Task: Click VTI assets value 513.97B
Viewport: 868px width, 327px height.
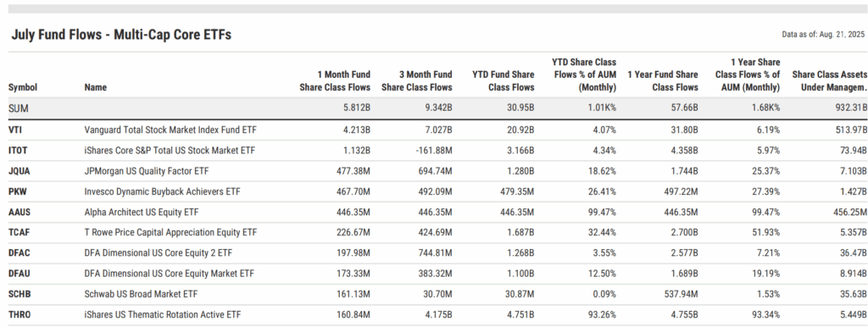Action: [x=851, y=130]
